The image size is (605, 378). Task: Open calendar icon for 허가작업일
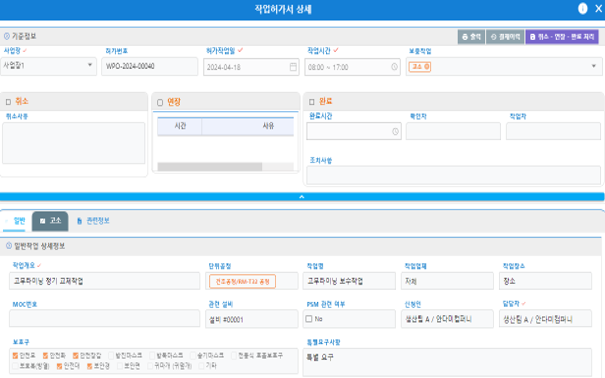pos(293,67)
